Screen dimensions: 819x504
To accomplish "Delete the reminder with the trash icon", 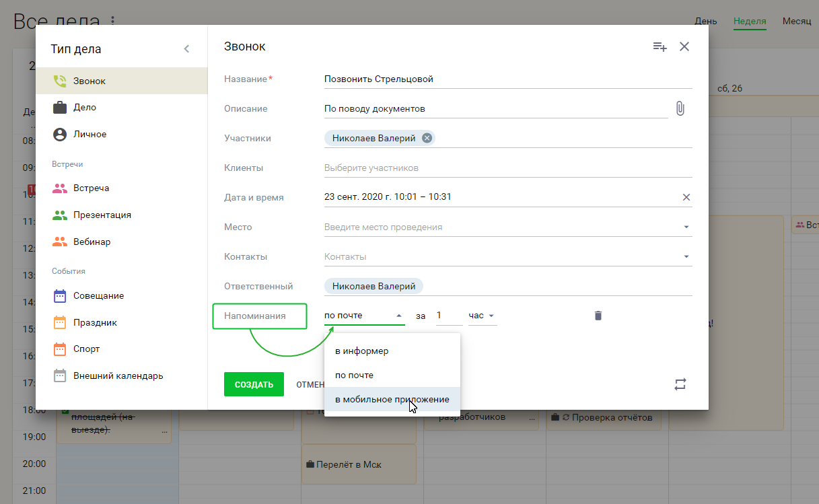I will (x=598, y=315).
